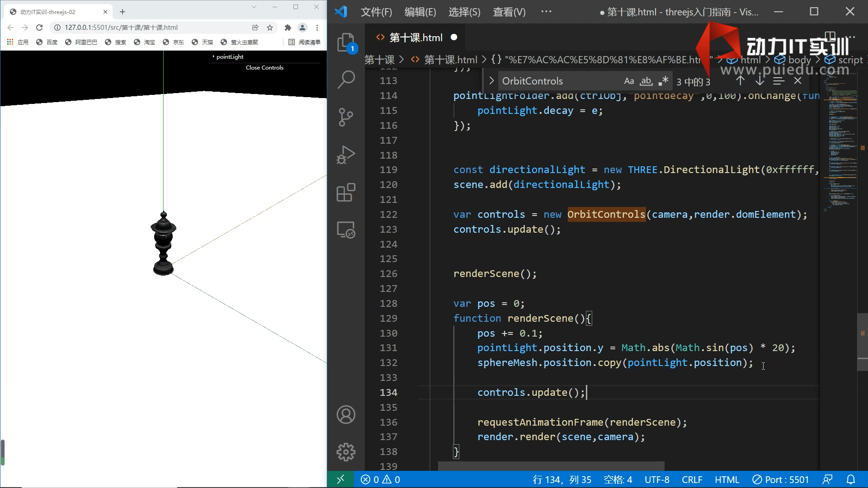Open the 文件(F) menu
868x488 pixels.
(x=376, y=12)
